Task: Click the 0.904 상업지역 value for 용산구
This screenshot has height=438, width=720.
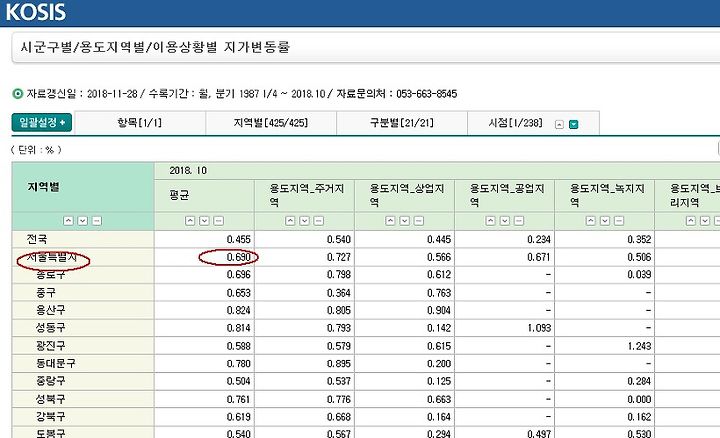Action: coord(439,310)
